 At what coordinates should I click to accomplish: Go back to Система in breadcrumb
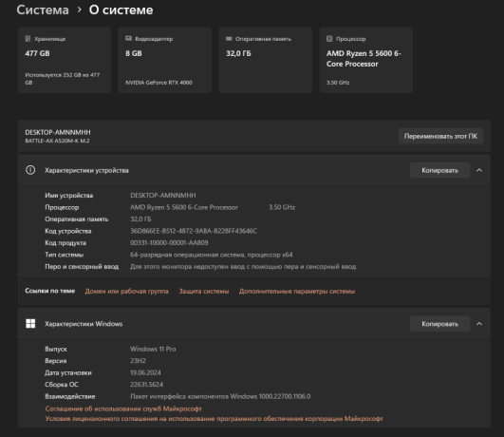click(x=43, y=10)
